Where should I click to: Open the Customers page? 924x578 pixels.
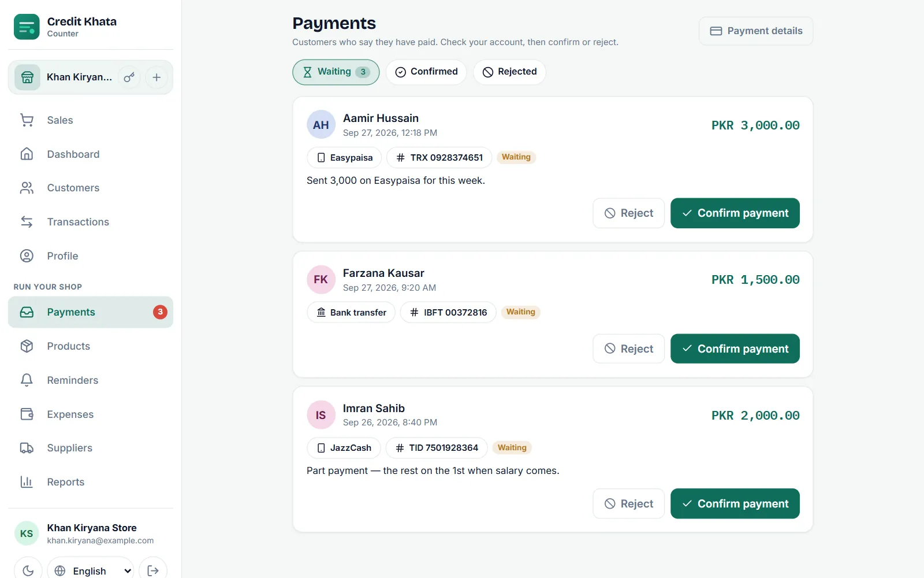coord(91,188)
